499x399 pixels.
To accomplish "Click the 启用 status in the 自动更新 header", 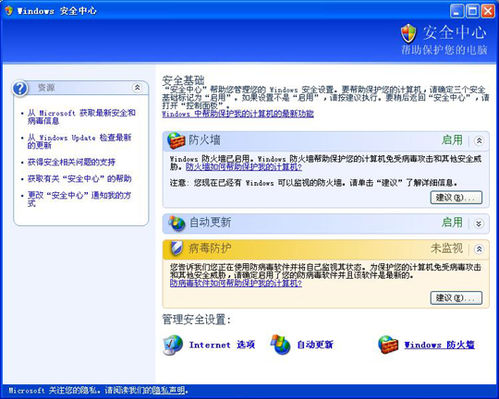I will click(452, 222).
